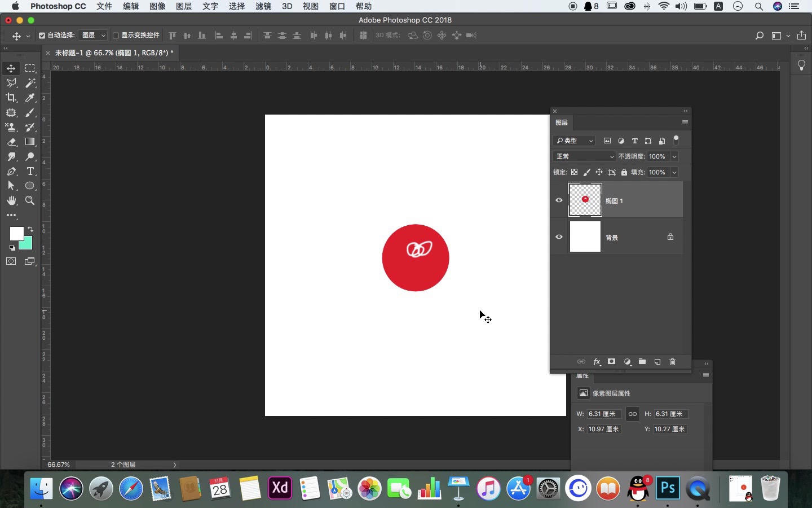Select the Magic Wand tool

pyautogui.click(x=30, y=83)
